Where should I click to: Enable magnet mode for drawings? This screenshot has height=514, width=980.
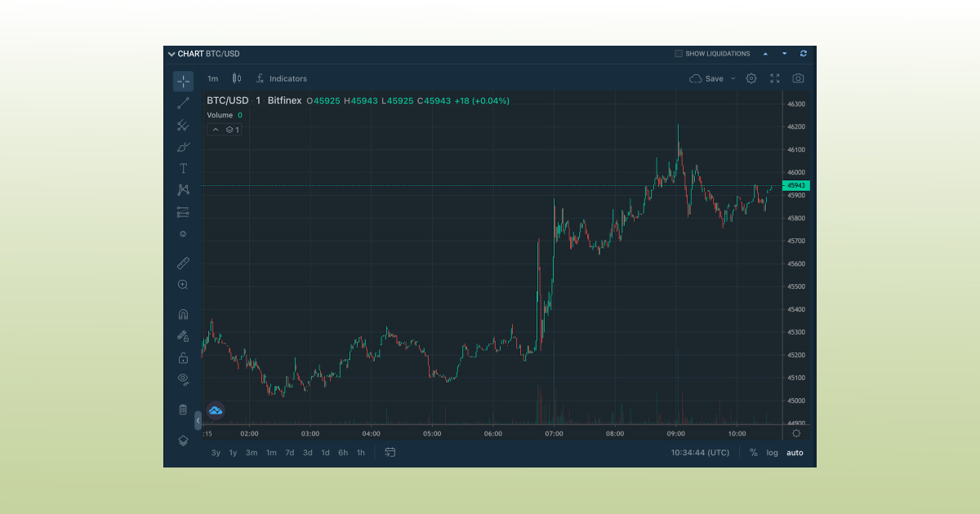pos(183,313)
